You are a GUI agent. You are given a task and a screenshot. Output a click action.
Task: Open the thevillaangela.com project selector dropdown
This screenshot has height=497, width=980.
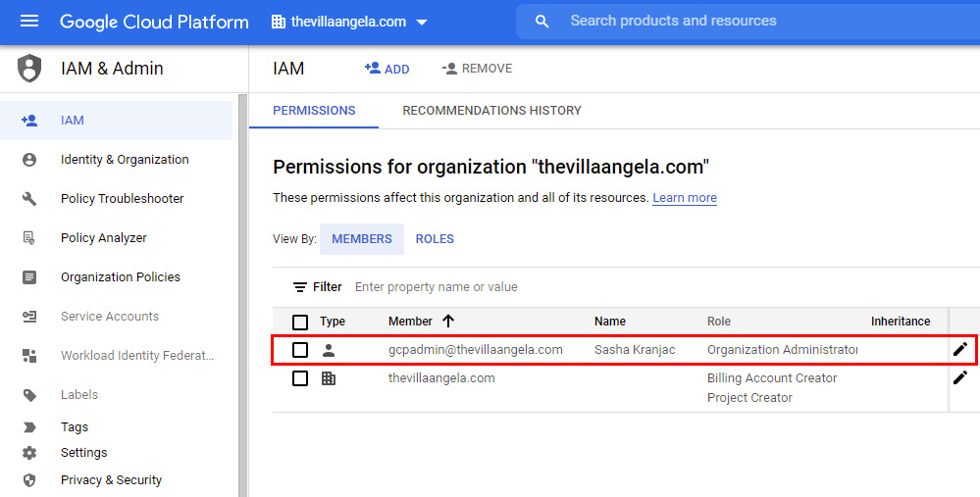[x=349, y=22]
